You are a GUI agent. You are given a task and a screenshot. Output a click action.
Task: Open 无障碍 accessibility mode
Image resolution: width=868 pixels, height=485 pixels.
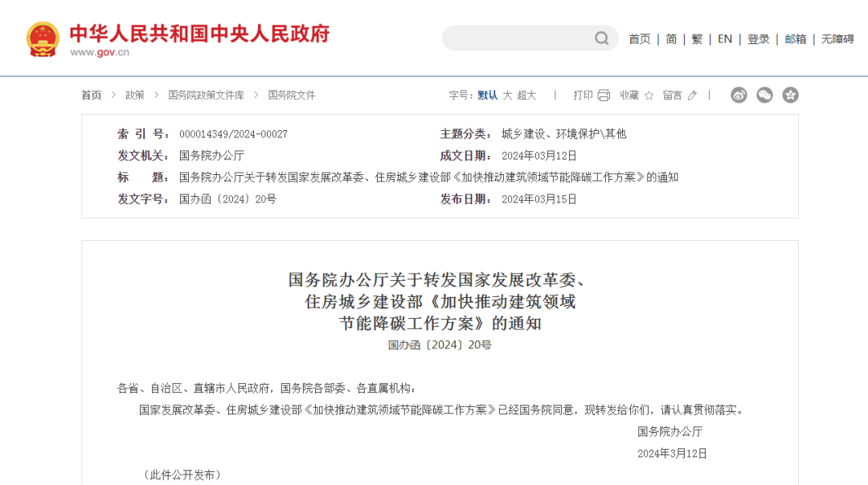pos(837,39)
